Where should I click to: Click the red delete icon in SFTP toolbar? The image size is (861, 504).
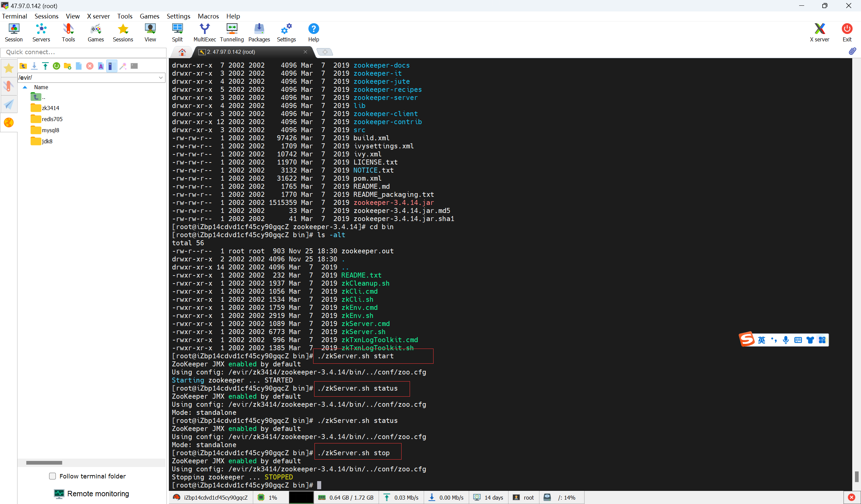(89, 66)
